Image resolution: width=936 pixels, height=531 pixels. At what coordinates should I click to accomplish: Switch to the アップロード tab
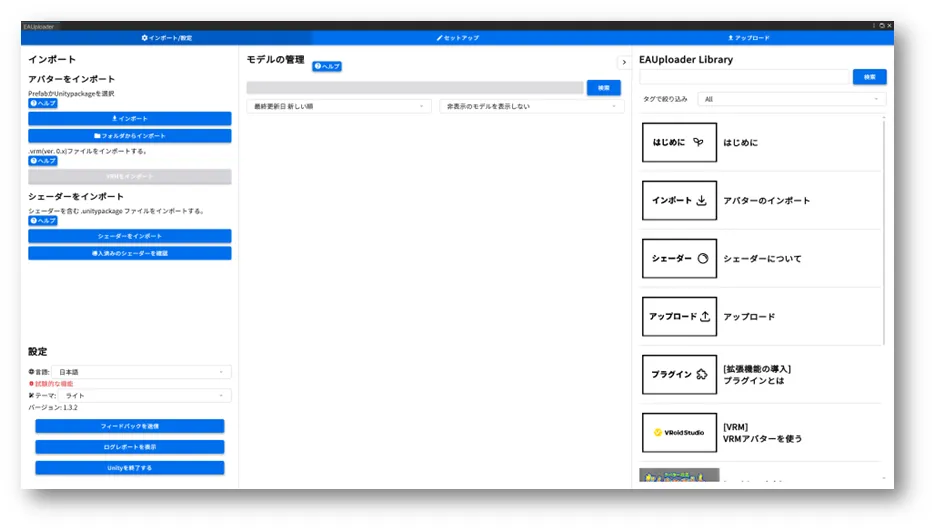(x=749, y=38)
